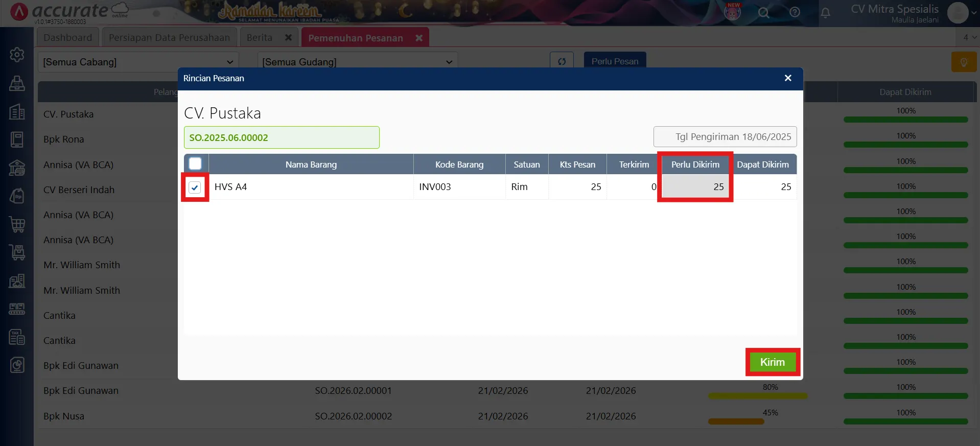The image size is (980, 446).
Task: Switch to the Dashboard tab
Action: 67,38
